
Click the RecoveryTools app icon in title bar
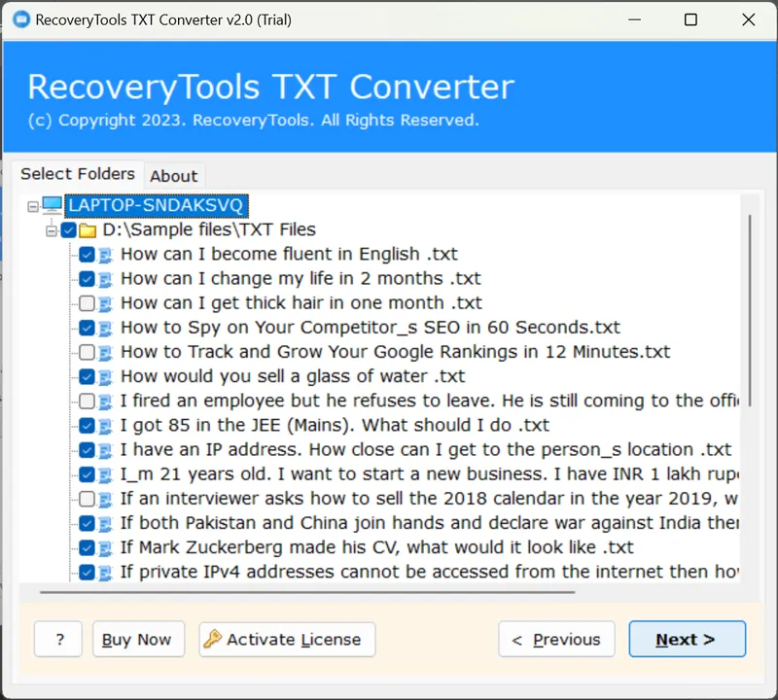point(21,19)
